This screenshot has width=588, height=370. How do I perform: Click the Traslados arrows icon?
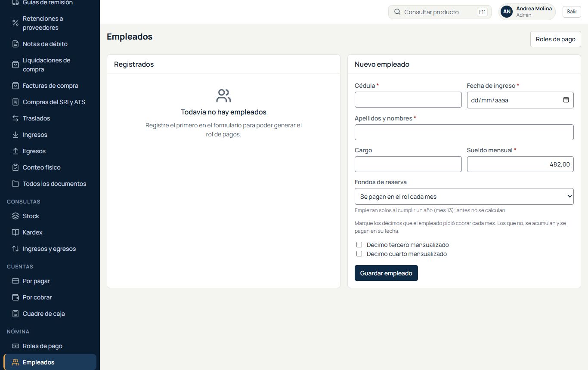click(15, 118)
